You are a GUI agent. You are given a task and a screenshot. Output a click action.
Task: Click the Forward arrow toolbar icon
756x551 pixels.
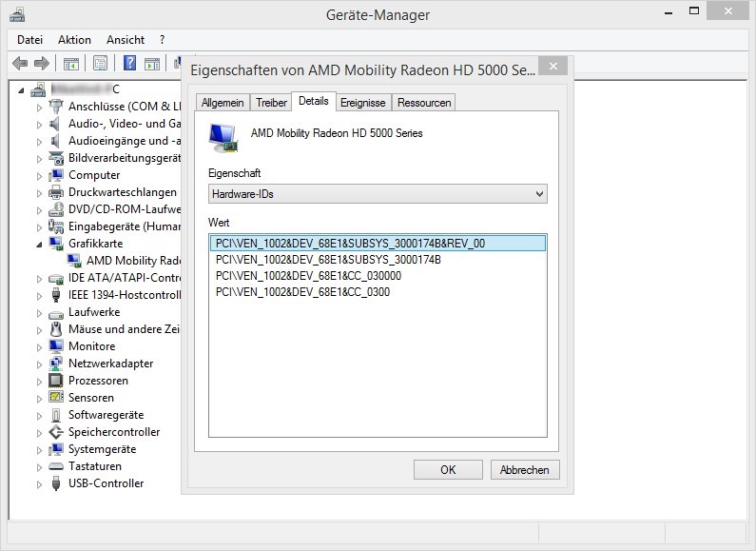coord(42,63)
